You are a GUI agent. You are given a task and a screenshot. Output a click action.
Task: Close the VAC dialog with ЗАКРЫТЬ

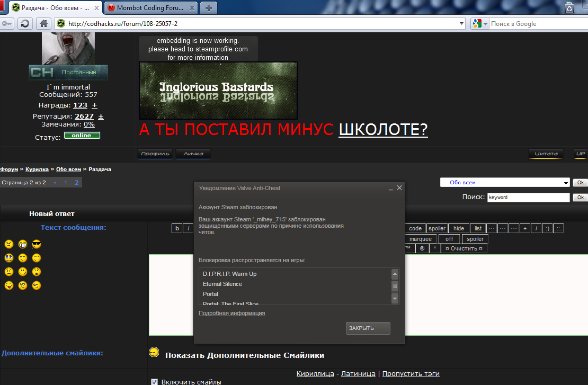(368, 328)
